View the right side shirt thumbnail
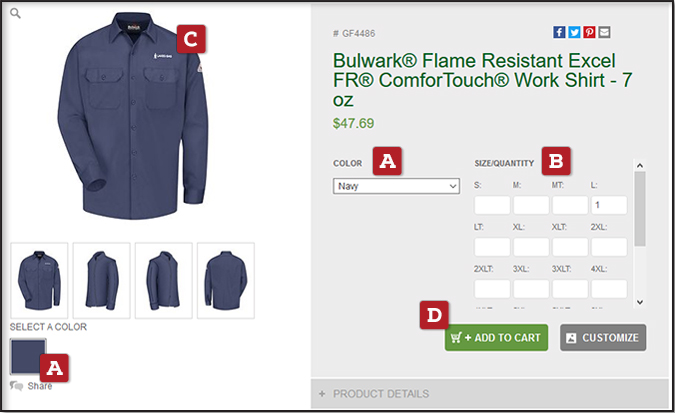This screenshot has width=675, height=413. click(164, 280)
